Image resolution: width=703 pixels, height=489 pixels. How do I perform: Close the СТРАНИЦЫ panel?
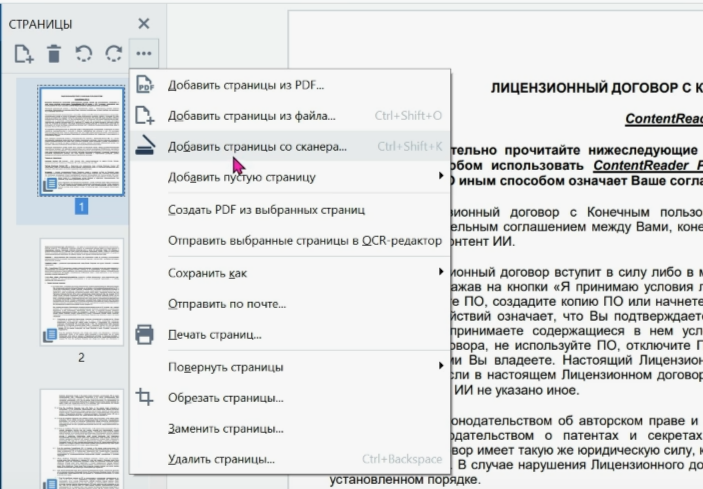pos(143,23)
